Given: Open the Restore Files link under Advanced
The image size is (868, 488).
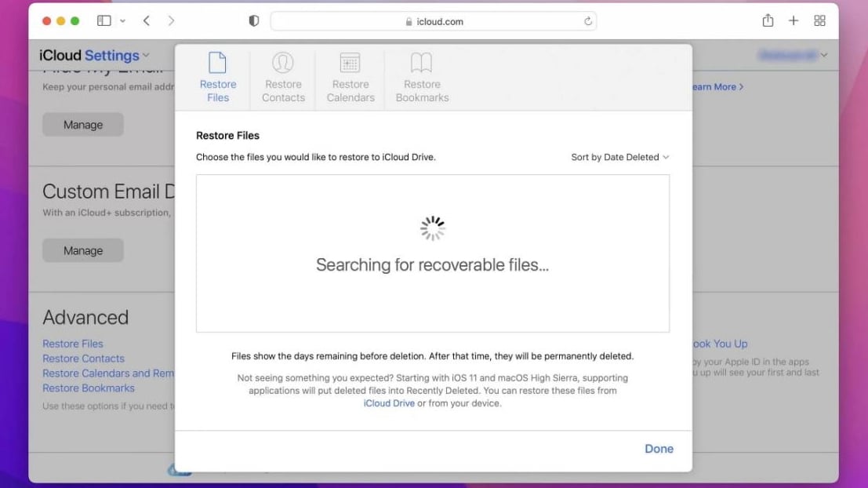Looking at the screenshot, I should tap(72, 344).
